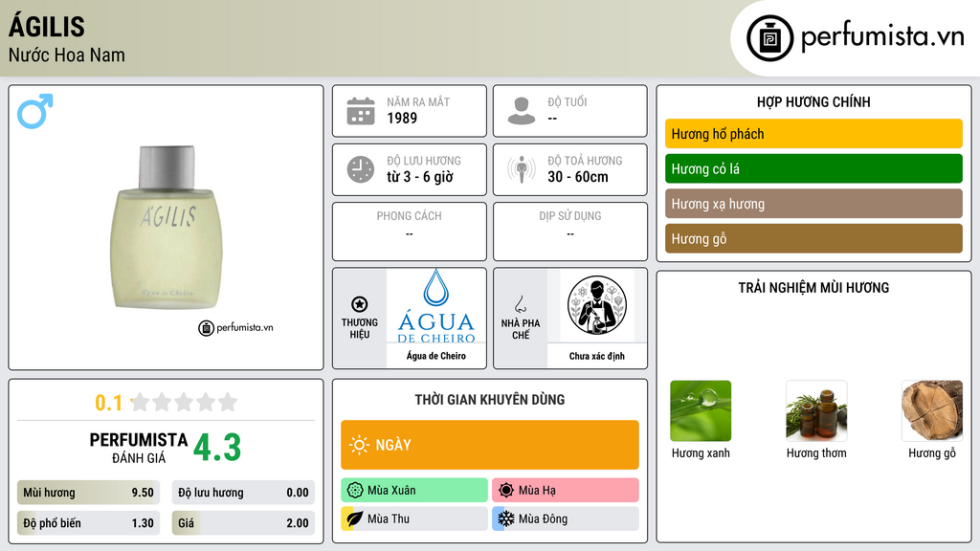This screenshot has width=980, height=551.
Task: Click the longevity value từ 3 - 6 giờ
Action: 420,177
